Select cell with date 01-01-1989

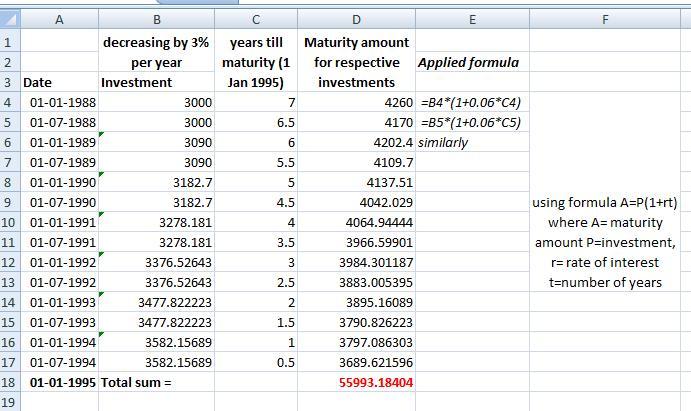click(59, 142)
